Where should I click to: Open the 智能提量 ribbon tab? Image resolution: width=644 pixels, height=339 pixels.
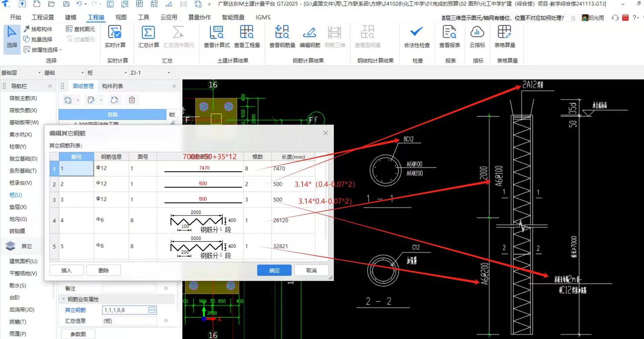click(233, 17)
